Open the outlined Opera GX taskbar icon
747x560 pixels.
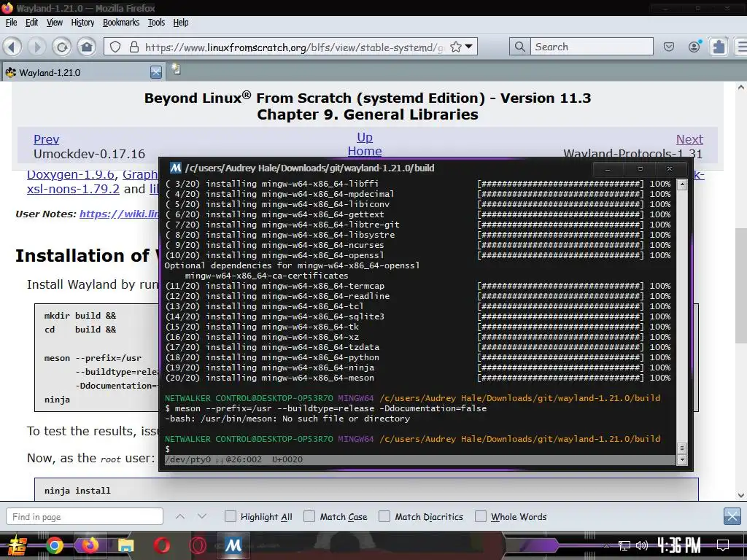coord(198,545)
